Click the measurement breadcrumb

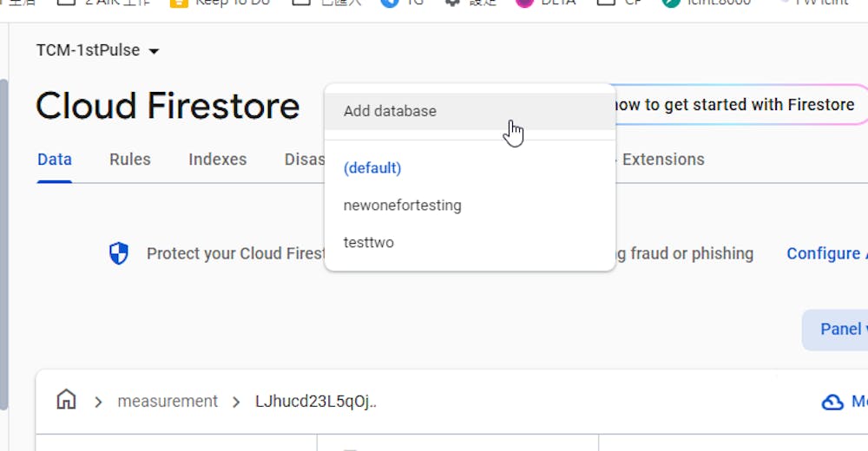pyautogui.click(x=168, y=402)
